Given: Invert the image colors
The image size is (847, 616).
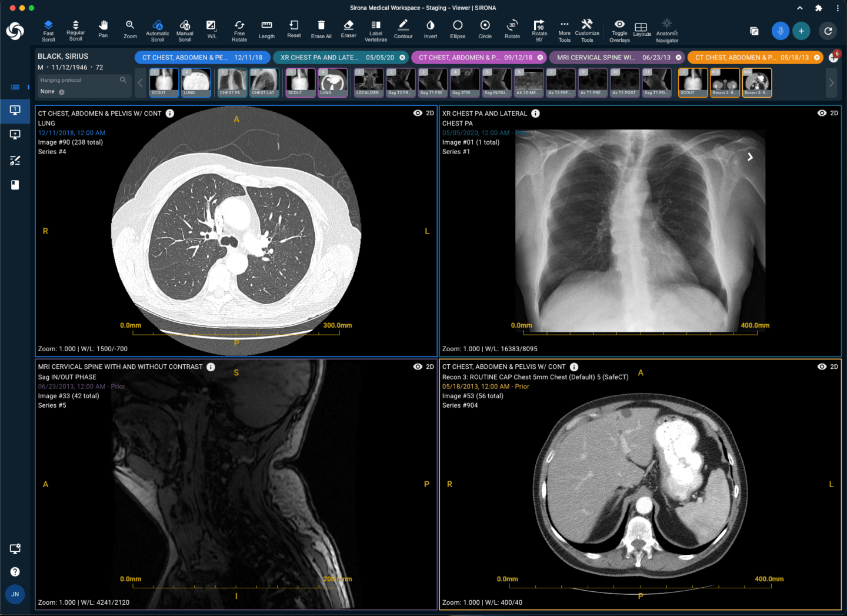Looking at the screenshot, I should (x=431, y=29).
